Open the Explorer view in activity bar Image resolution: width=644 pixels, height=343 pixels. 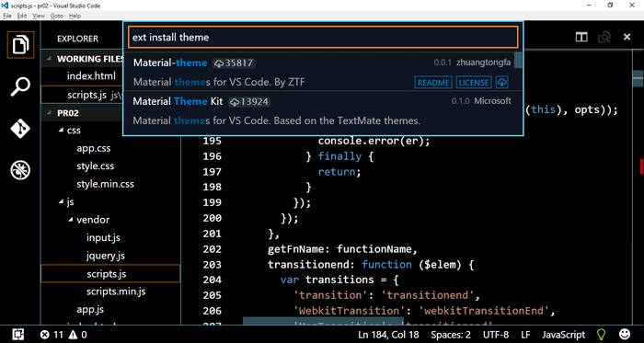(x=20, y=44)
